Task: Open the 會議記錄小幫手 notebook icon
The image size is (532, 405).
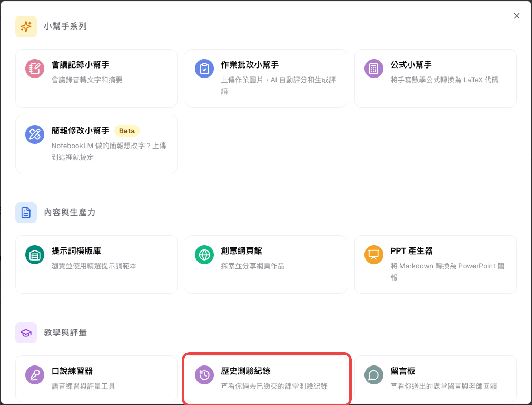Action: (35, 69)
